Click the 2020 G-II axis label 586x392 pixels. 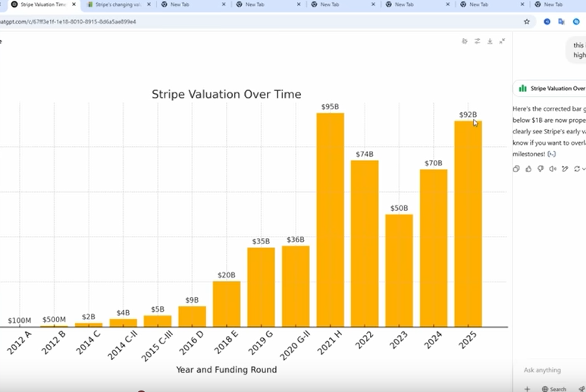coord(294,346)
